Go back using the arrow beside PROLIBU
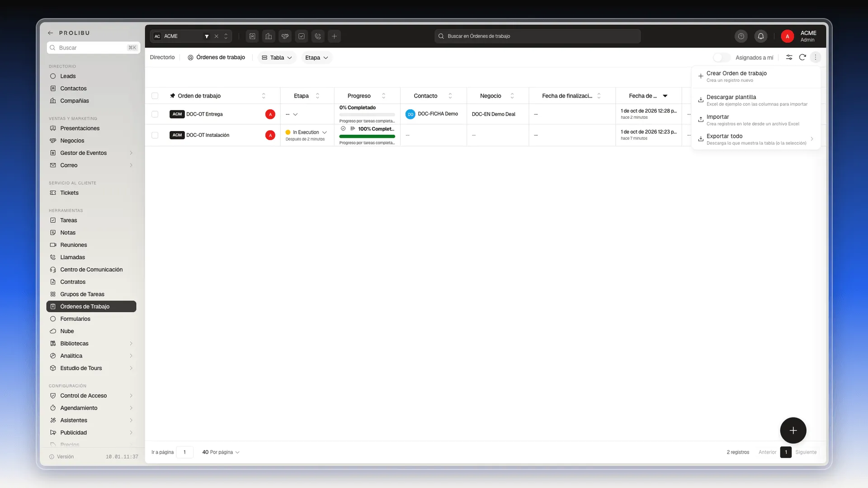This screenshot has height=488, width=868. (x=51, y=33)
